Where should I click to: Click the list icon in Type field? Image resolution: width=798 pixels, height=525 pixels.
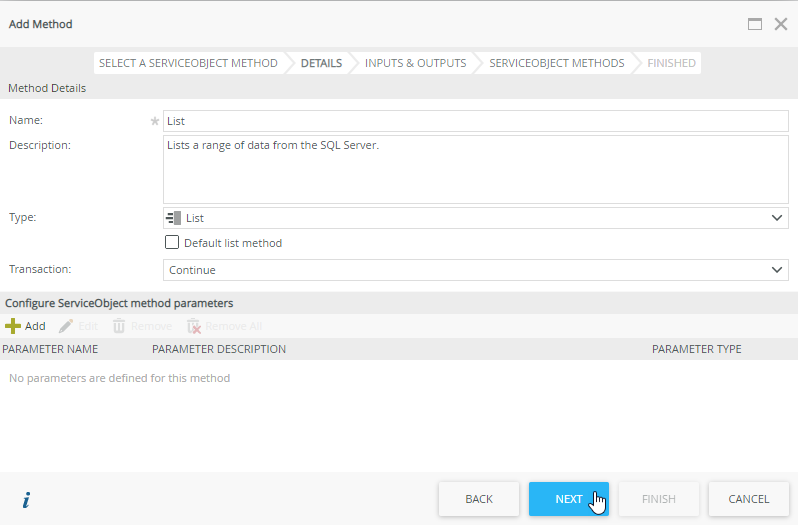pos(173,218)
